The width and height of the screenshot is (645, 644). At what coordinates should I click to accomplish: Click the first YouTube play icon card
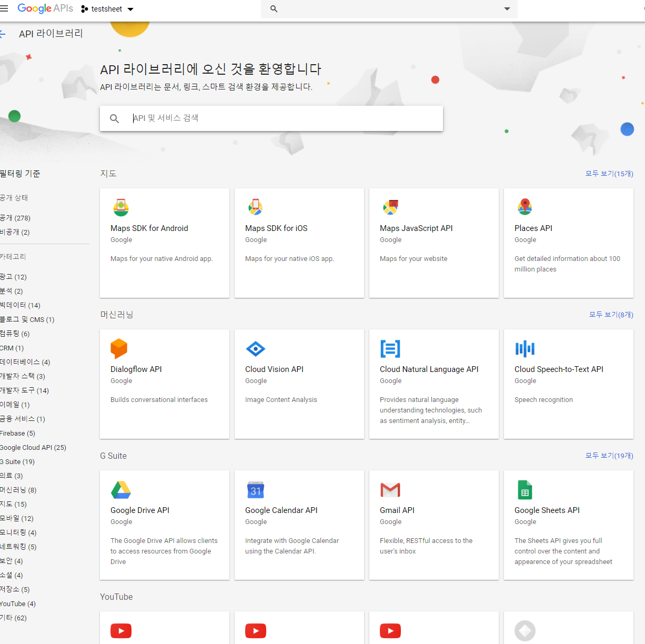pos(121,630)
